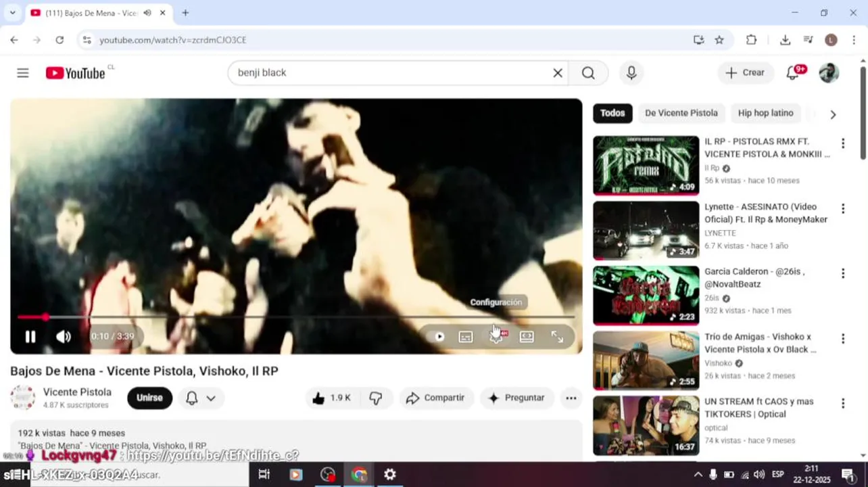Show more filter chips with arrow
This screenshot has width=868, height=487.
pyautogui.click(x=833, y=114)
